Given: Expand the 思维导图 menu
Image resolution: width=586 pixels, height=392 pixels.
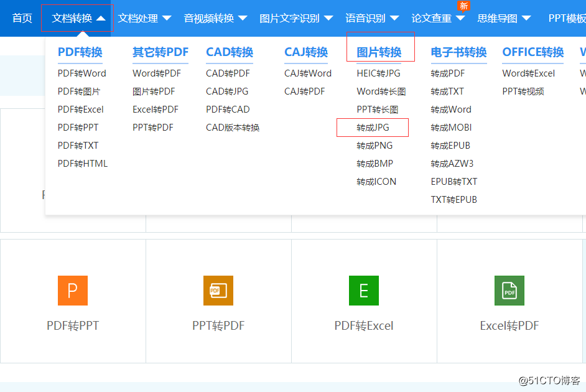Looking at the screenshot, I should [504, 18].
